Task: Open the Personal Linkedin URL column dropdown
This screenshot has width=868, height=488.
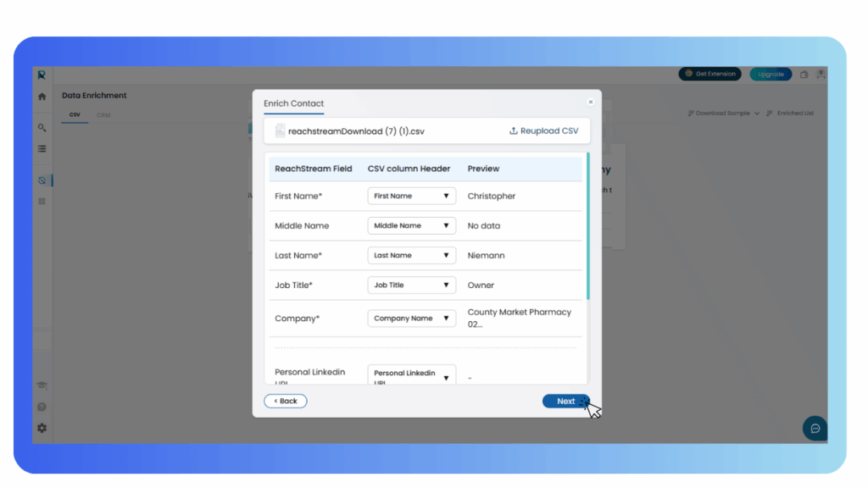Action: (x=411, y=374)
